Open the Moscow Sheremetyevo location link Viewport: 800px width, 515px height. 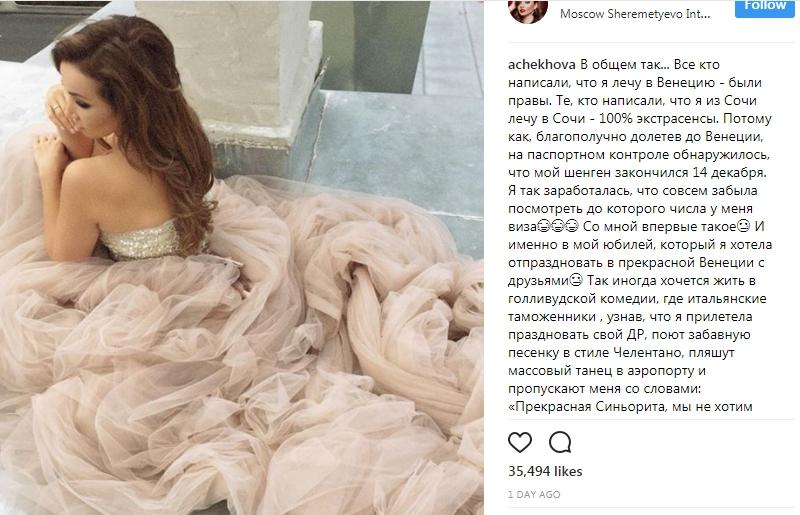point(635,14)
